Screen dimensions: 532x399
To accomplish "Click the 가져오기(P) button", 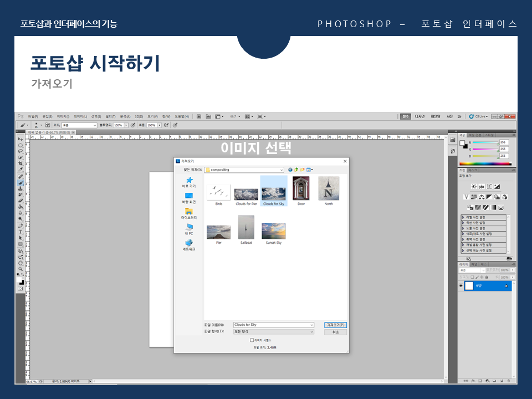I will [335, 325].
